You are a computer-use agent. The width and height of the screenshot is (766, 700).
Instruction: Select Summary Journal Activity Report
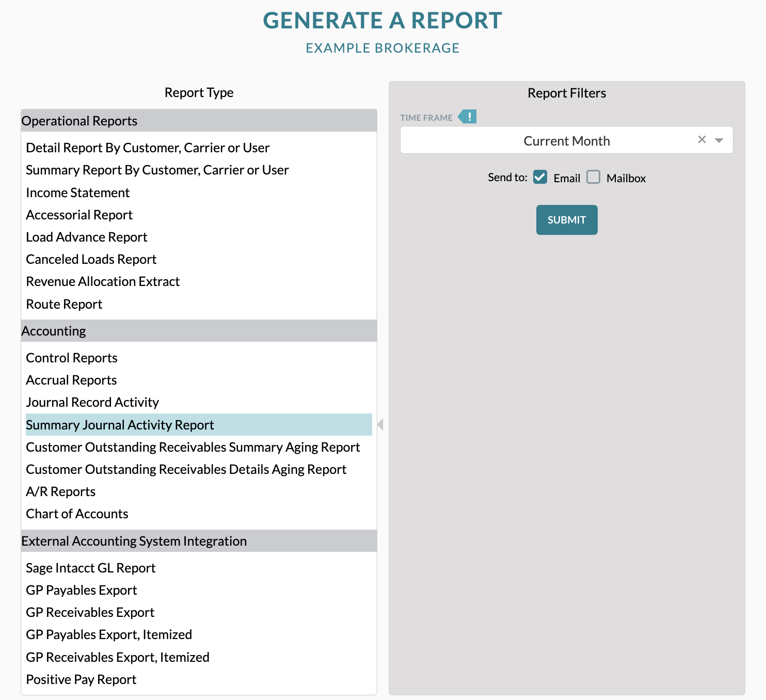(x=199, y=425)
